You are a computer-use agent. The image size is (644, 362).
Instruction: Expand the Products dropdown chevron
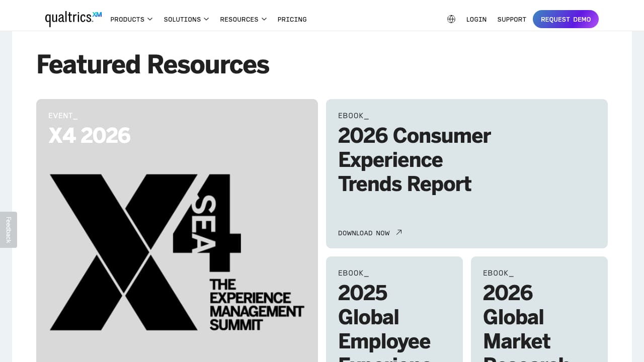[x=150, y=19]
